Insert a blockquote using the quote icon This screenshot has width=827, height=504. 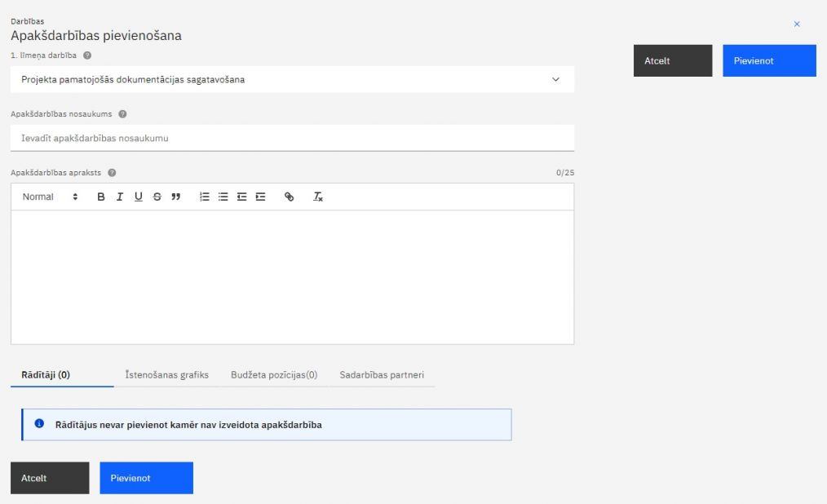click(x=175, y=197)
